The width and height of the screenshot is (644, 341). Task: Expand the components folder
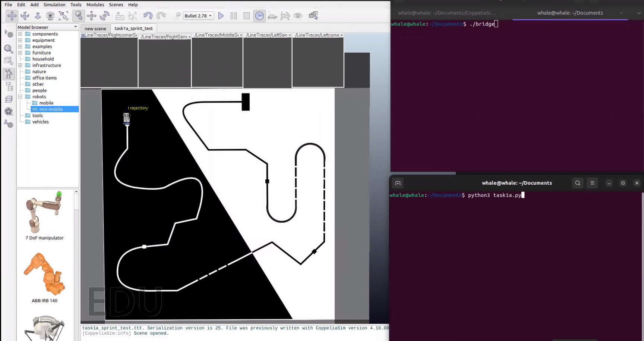coord(20,34)
